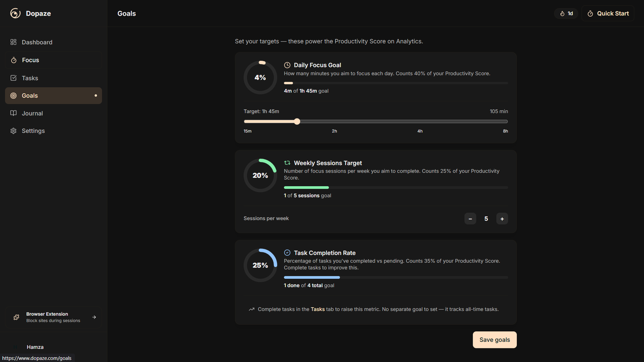This screenshot has width=644, height=362.
Task: Select the Tasks checkbox icon
Action: 13,78
